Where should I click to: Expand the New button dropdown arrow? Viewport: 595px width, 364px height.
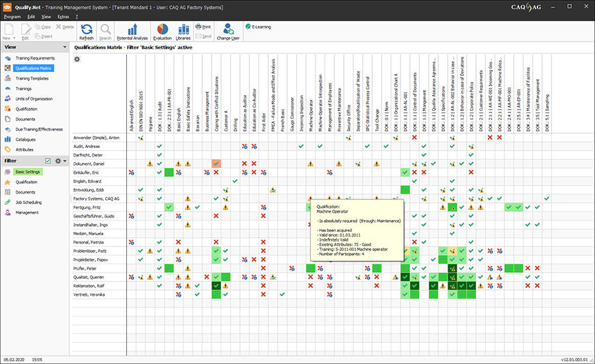pyautogui.click(x=15, y=38)
